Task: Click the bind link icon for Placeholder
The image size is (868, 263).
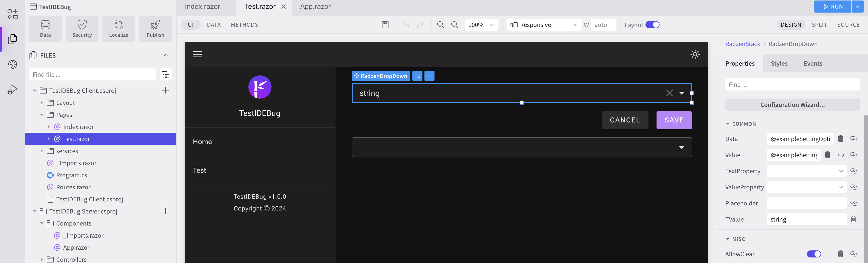Action: (x=854, y=203)
